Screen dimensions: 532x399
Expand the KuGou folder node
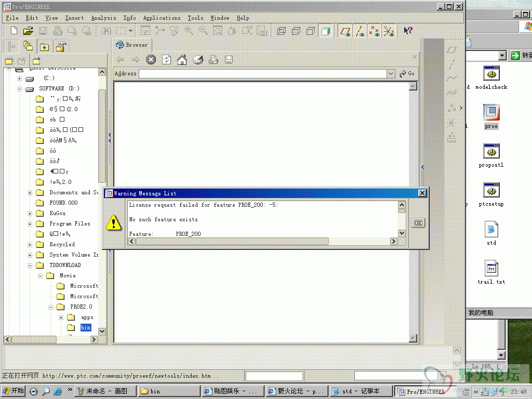click(x=30, y=214)
